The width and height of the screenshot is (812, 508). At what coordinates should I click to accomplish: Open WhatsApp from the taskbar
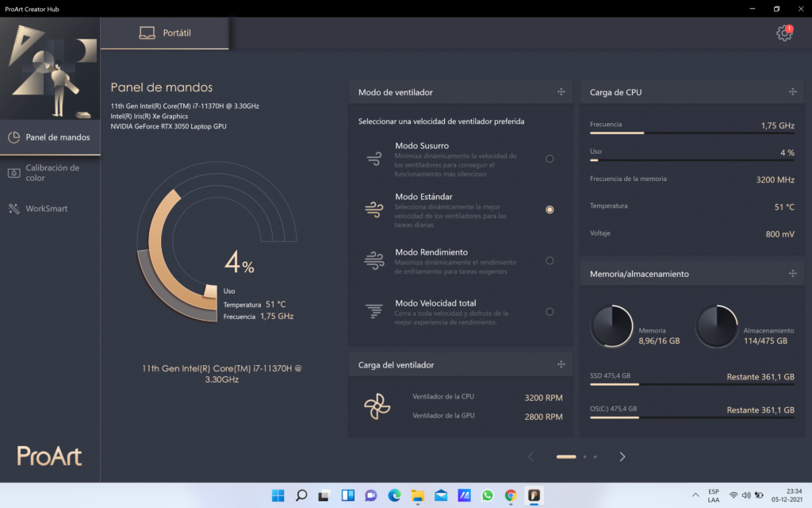tap(487, 495)
